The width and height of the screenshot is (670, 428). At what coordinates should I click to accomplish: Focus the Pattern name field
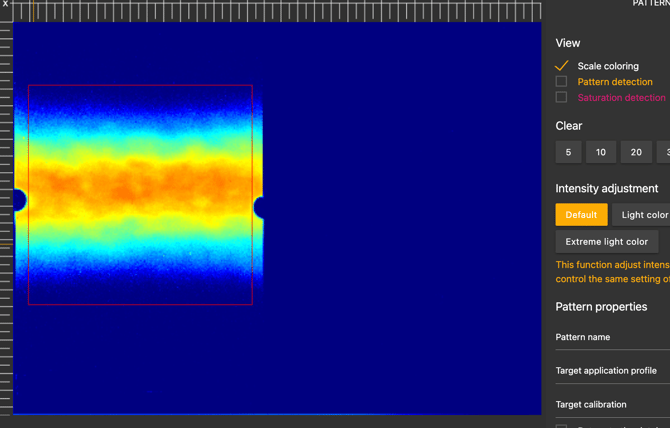click(x=612, y=338)
